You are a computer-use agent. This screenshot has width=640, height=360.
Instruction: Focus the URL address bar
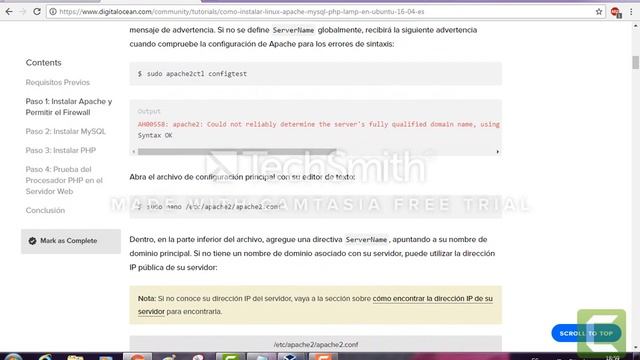click(324, 12)
